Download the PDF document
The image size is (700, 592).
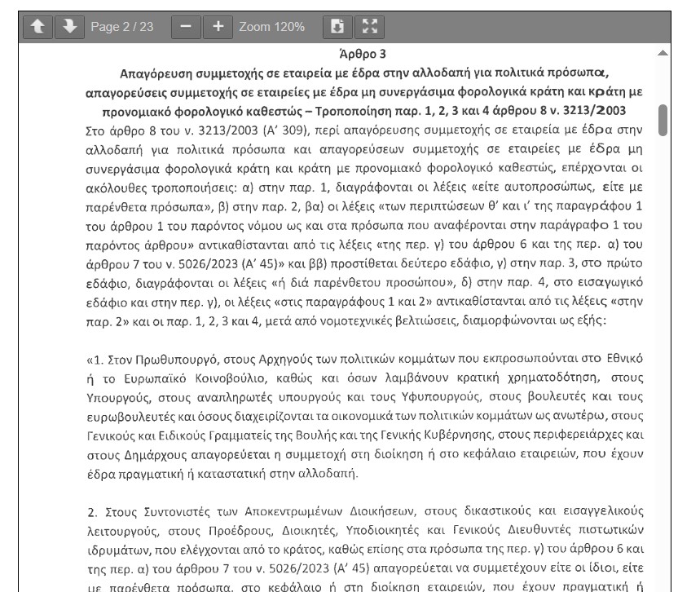337,27
